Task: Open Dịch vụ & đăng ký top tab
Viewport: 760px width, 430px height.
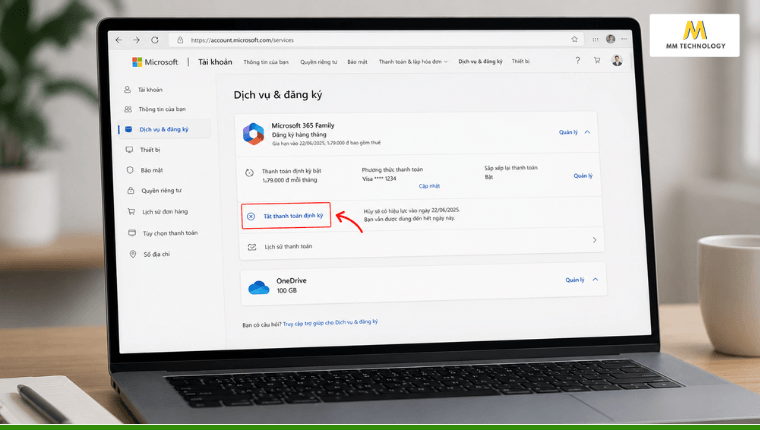Action: click(x=480, y=62)
